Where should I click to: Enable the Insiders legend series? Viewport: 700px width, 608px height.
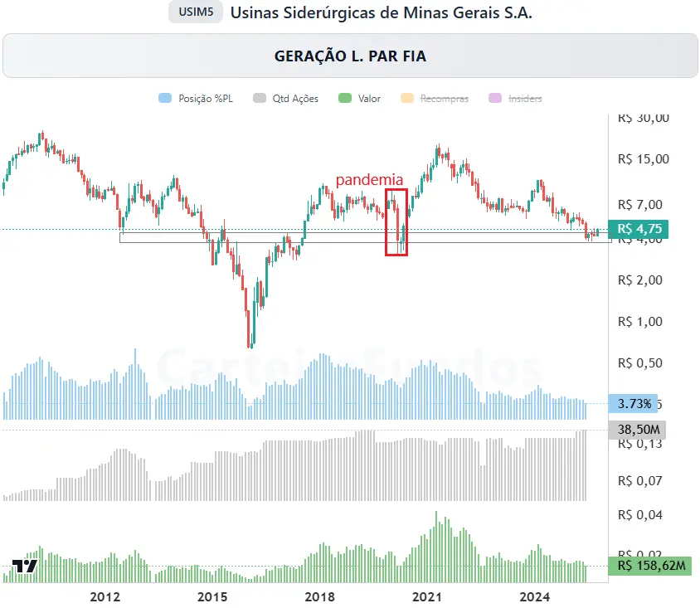(x=516, y=98)
